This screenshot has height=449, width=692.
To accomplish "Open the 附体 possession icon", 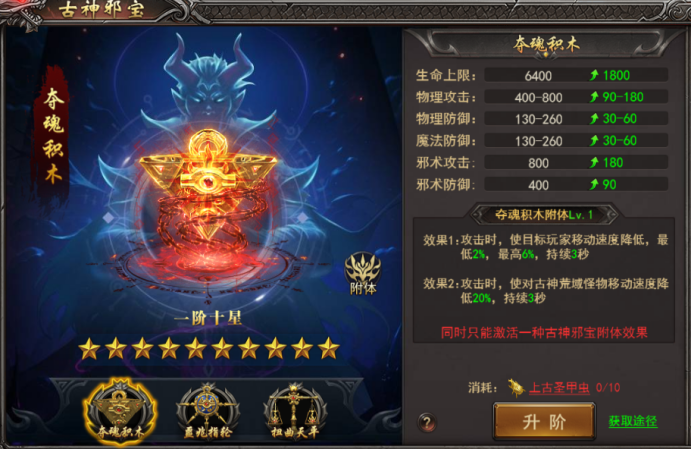I will 363,273.
